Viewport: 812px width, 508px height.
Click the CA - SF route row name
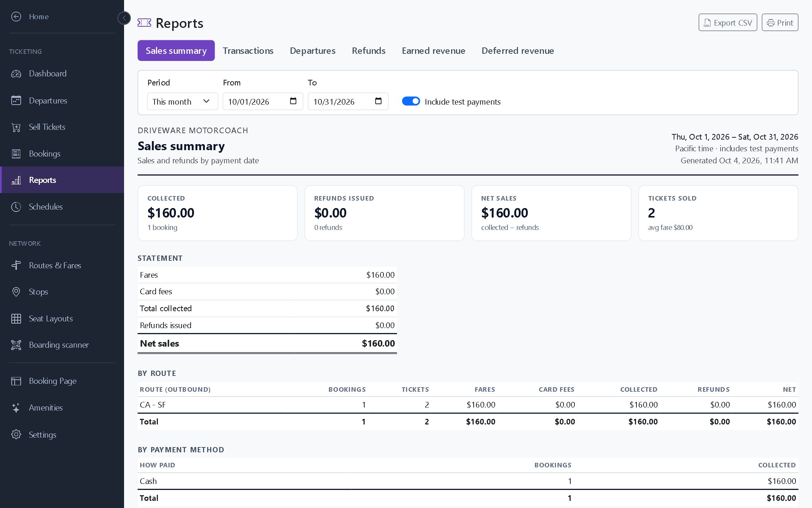point(153,405)
